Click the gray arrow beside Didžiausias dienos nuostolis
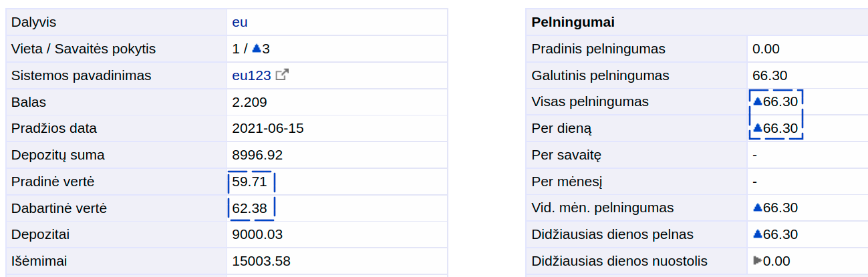 [x=757, y=261]
